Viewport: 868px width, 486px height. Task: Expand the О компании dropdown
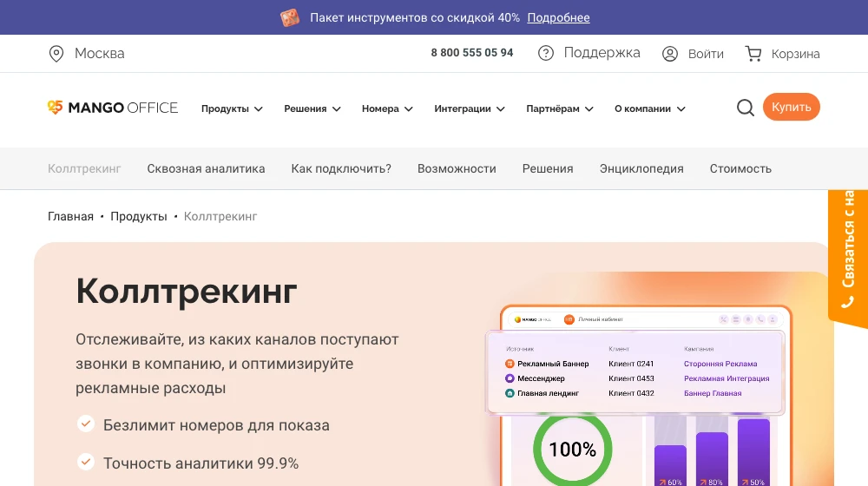click(650, 109)
